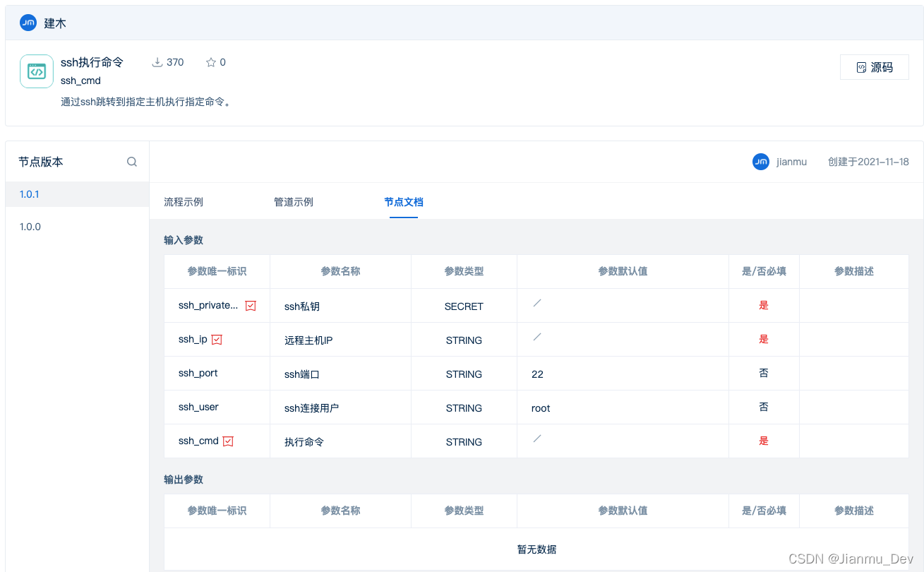Click the ssh_cmd node's code icon
The height and width of the screenshot is (572, 924).
pos(36,71)
